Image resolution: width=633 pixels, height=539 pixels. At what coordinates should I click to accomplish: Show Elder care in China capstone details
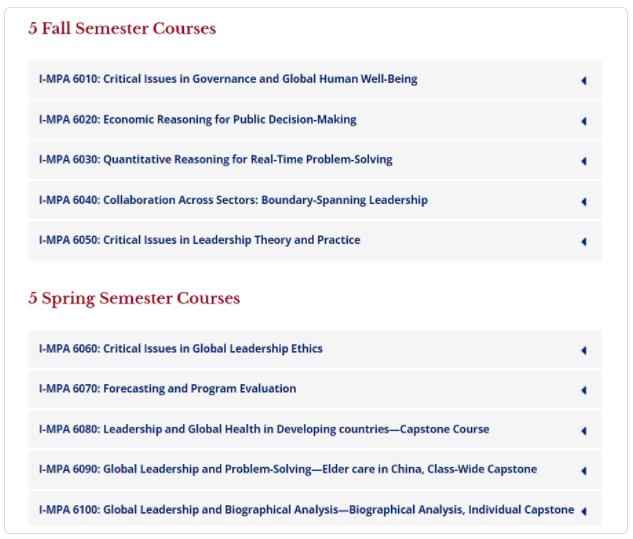[288, 469]
